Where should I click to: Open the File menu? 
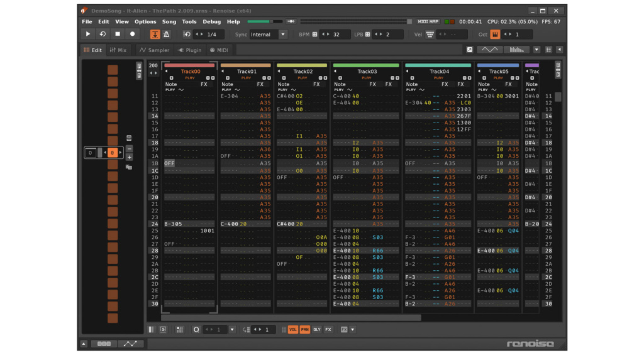pyautogui.click(x=87, y=22)
